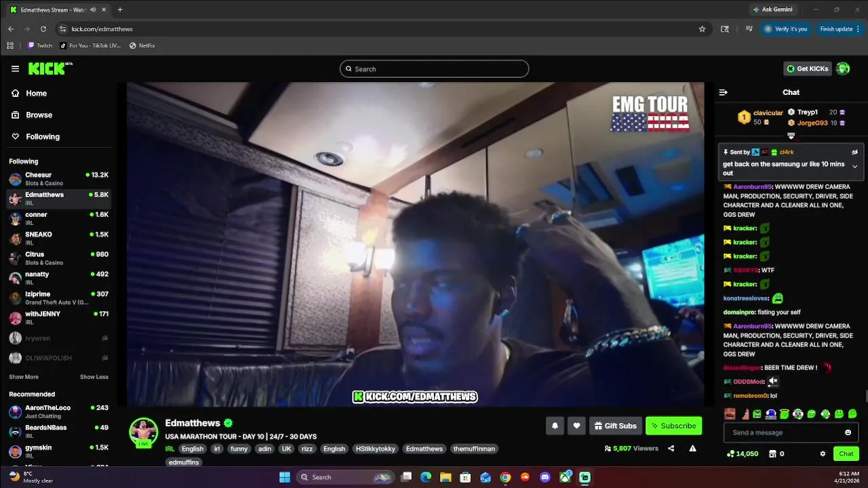Click the HStikkytokky tag
Screen dimensions: 868x488
[374, 449]
